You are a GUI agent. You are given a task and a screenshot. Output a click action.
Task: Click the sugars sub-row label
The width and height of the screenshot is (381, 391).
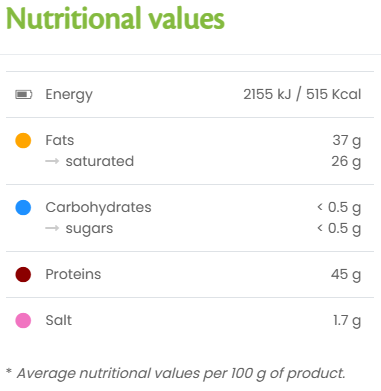pyautogui.click(x=89, y=229)
